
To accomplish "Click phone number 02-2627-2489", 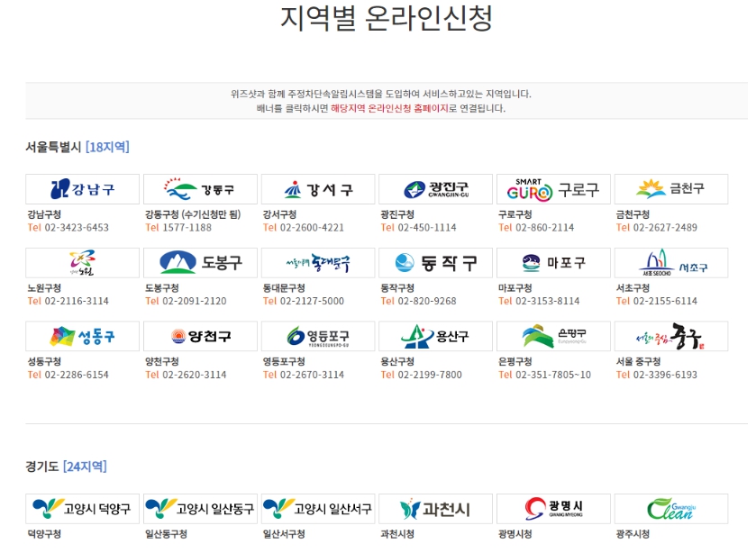I will click(665, 228).
